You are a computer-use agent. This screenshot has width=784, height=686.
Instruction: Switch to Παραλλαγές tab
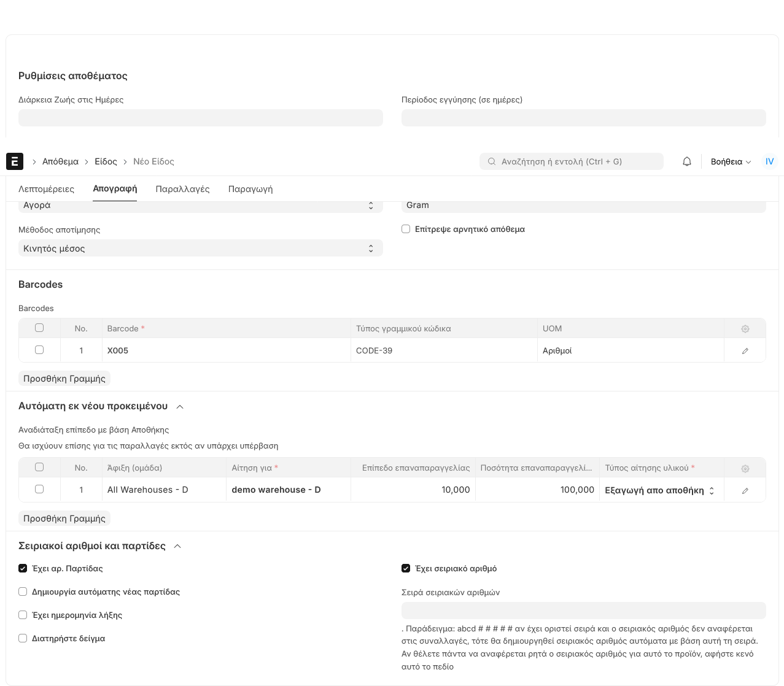(x=182, y=189)
